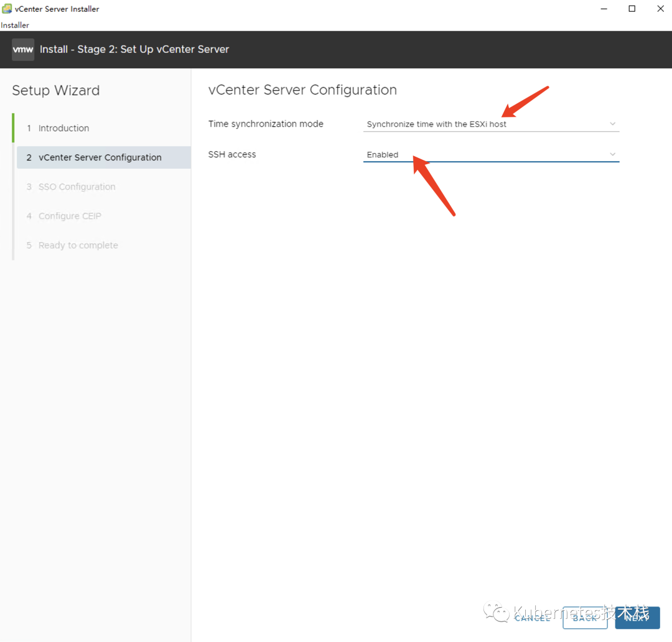The image size is (672, 642).
Task: Click the NEXT button
Action: coord(637,618)
